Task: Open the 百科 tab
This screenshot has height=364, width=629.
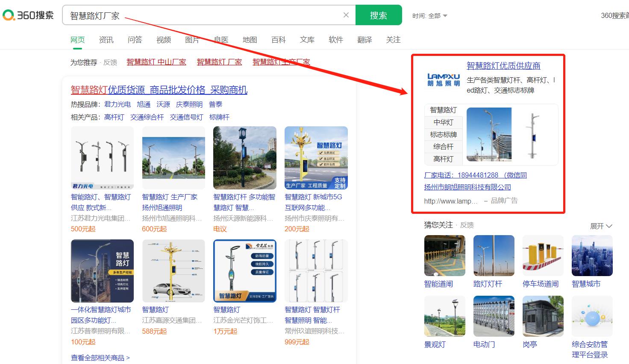Action: pyautogui.click(x=279, y=40)
